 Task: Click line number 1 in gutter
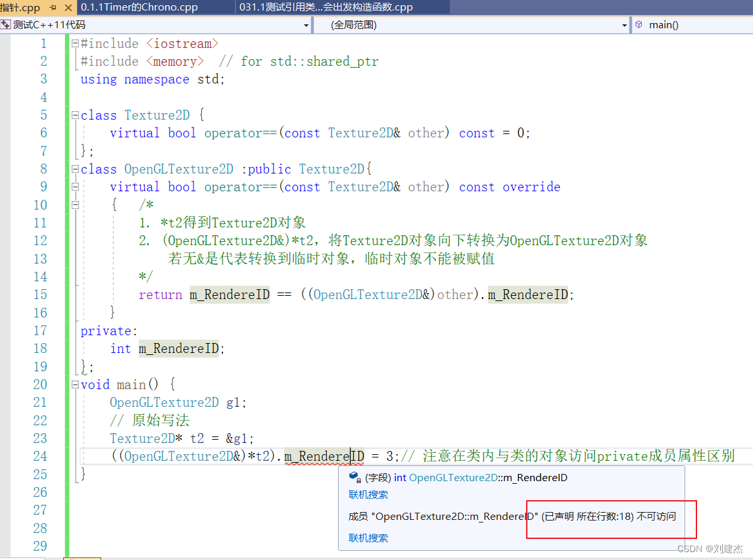(43, 43)
